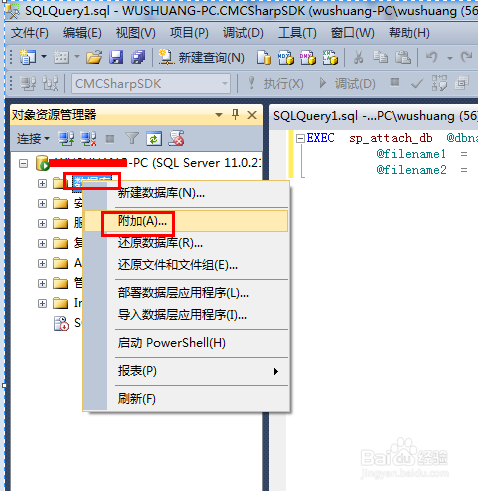Screen dimensions: 478x491
Task: Open the Undo history dropdown arrow
Action: click(x=450, y=58)
